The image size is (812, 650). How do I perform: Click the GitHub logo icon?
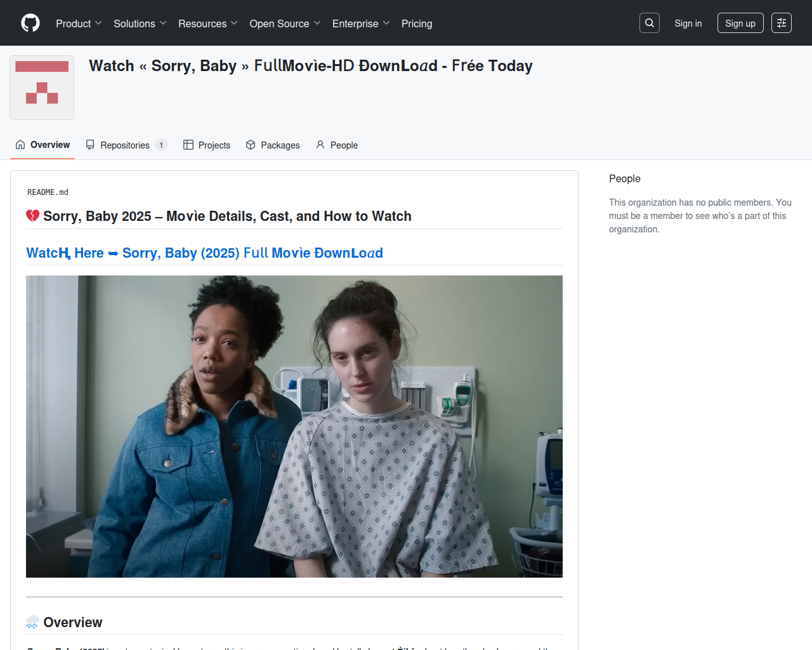30,23
